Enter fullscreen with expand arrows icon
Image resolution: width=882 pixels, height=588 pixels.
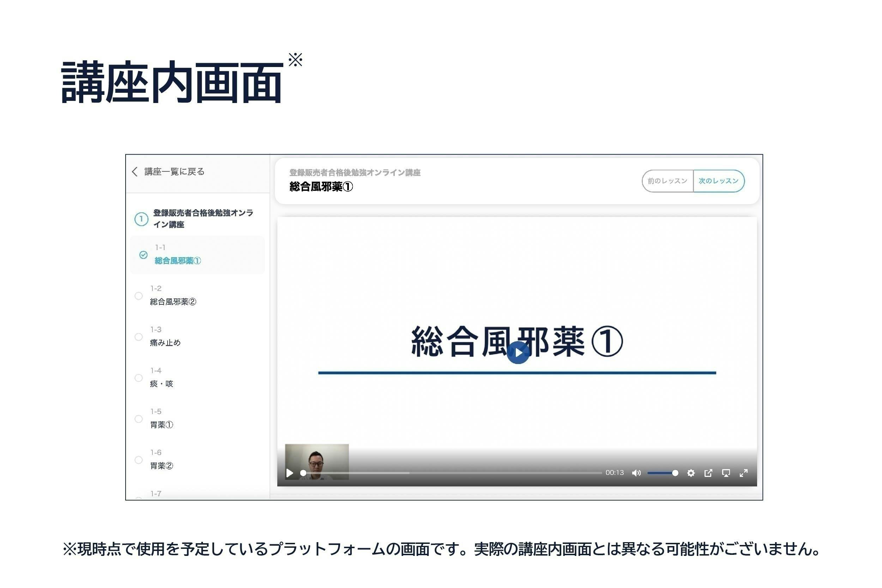(x=743, y=473)
